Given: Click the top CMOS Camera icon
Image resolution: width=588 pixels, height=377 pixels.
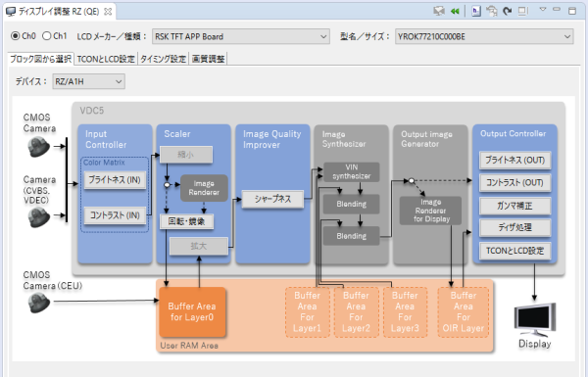Looking at the screenshot, I should coord(38,147).
